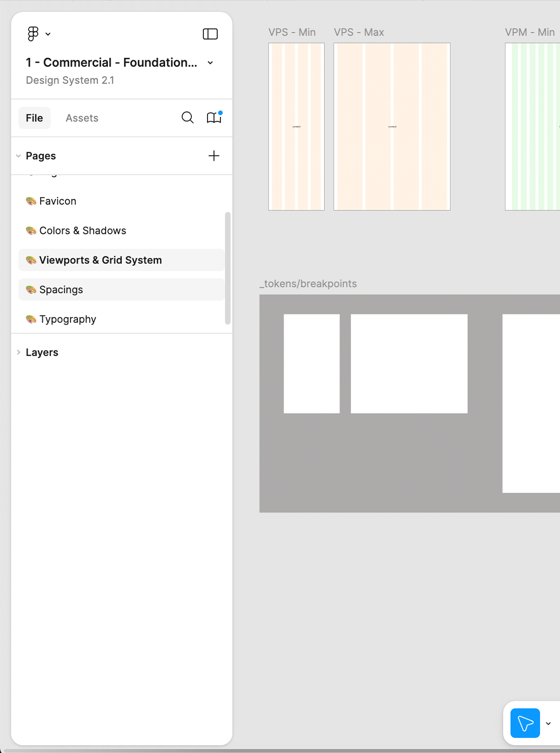Select the _tokens/breakpoints frame label

[x=308, y=284]
